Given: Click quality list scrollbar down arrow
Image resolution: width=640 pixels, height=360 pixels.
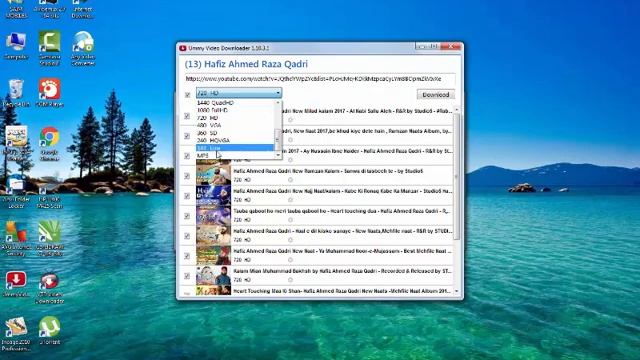Looking at the screenshot, I should [x=278, y=156].
